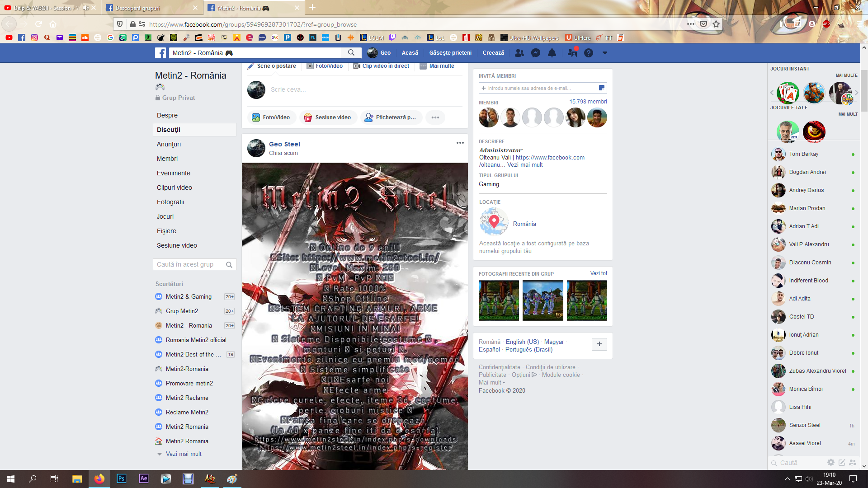This screenshot has width=868, height=488.
Task: Click the friend requests icon
Action: coord(519,53)
